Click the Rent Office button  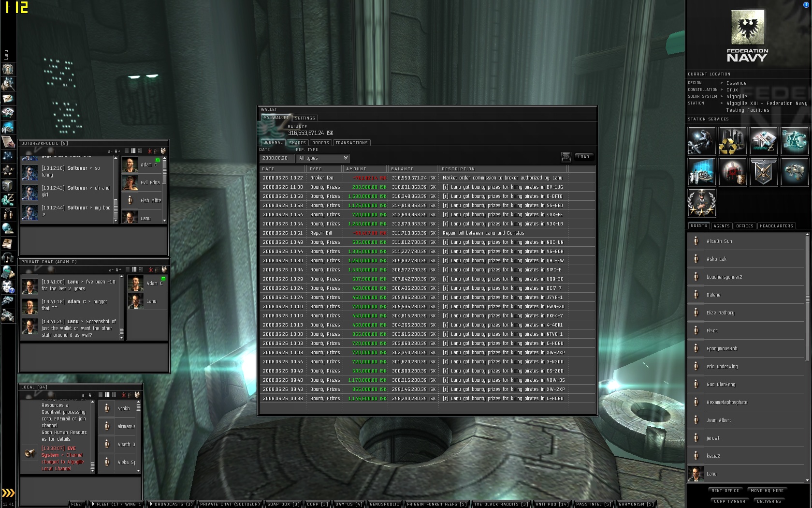[x=725, y=491]
